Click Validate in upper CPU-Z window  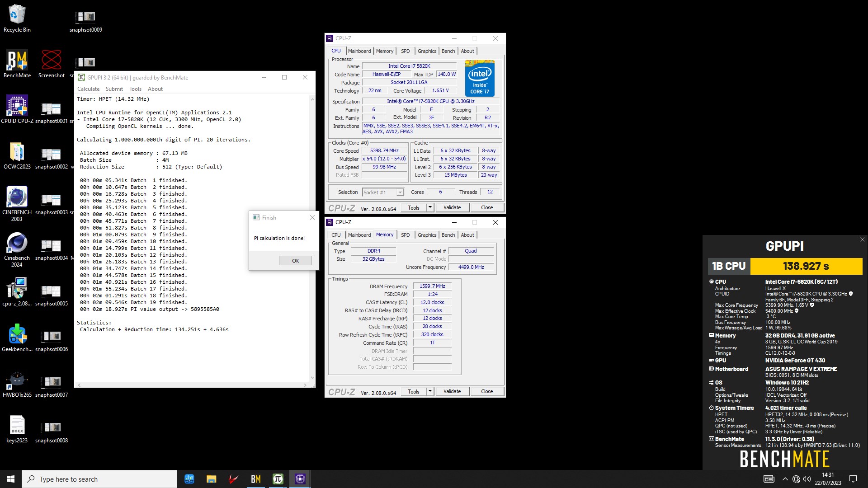coord(452,207)
